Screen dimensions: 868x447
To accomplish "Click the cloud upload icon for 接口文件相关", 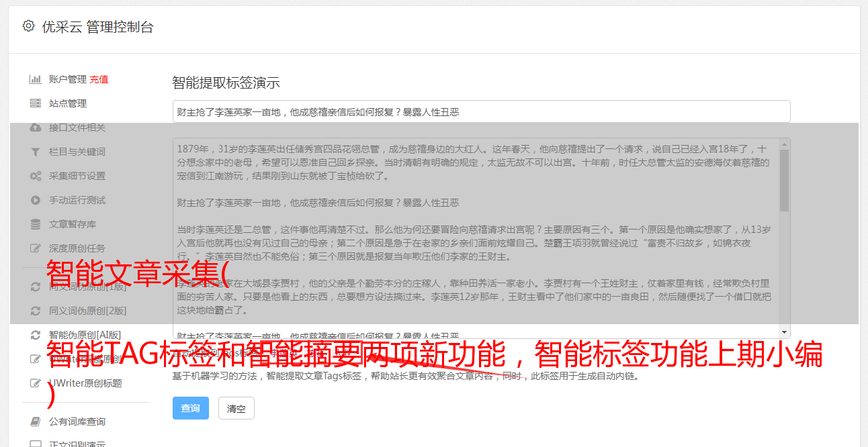I will (36, 128).
